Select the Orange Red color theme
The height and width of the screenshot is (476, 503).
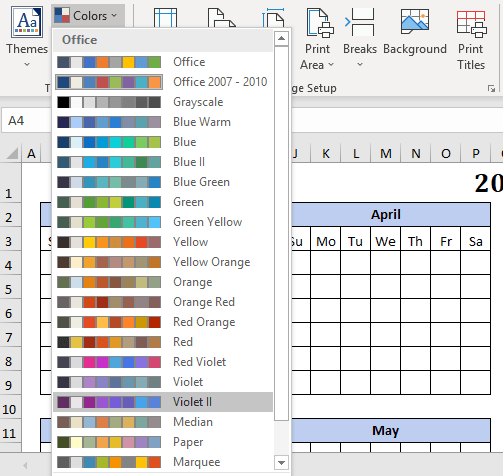click(x=163, y=302)
